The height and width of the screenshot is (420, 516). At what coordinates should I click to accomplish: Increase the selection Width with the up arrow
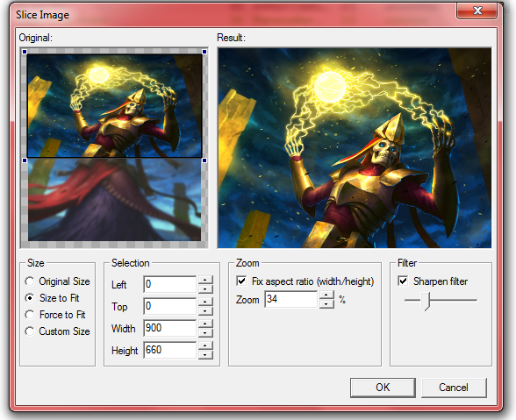[205, 324]
